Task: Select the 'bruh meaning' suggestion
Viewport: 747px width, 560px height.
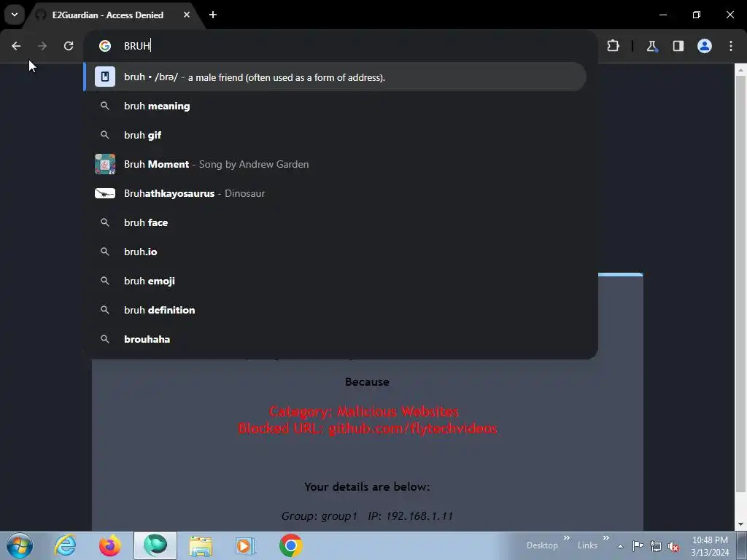Action: tap(335, 106)
